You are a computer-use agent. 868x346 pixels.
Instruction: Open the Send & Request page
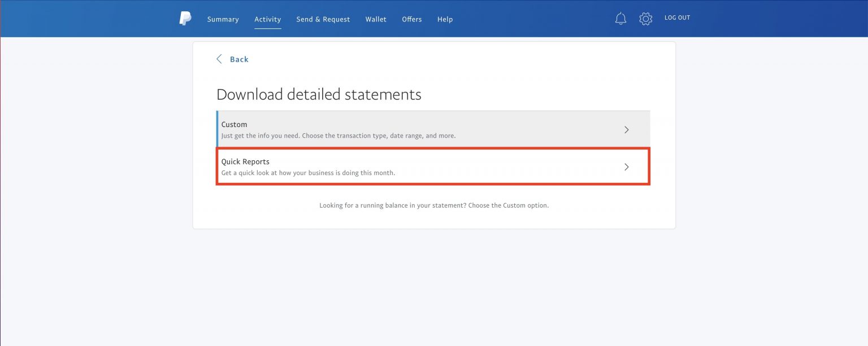tap(323, 19)
